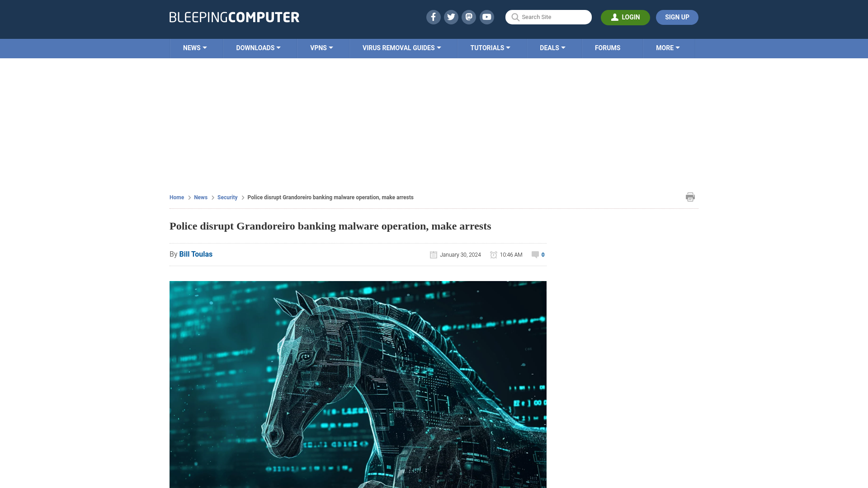Viewport: 868px width, 488px height.
Task: Expand the VIRUS REMOVAL GUIDES menu
Action: (402, 47)
